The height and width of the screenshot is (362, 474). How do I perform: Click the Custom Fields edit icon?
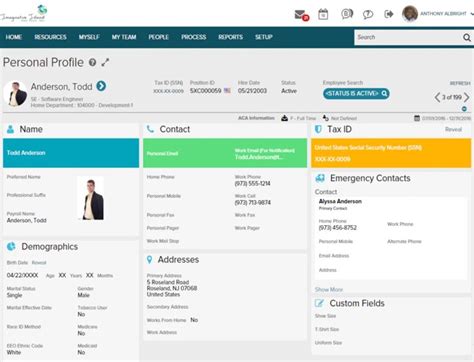coord(319,303)
